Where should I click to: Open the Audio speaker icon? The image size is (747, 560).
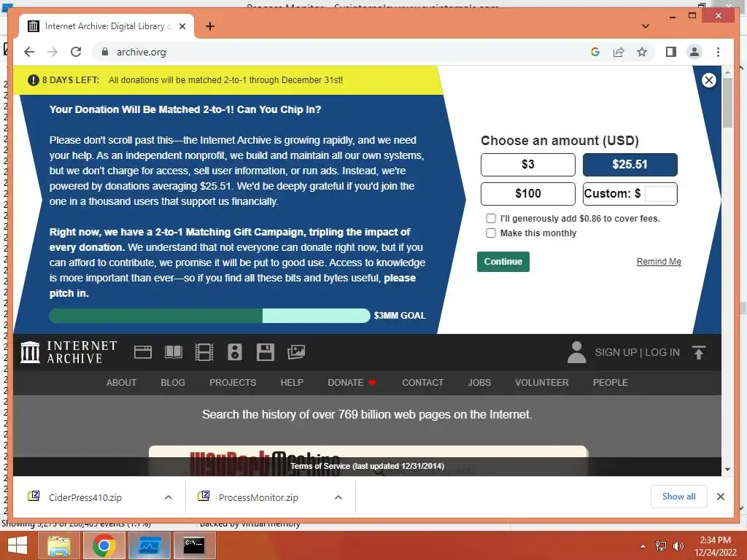point(235,352)
